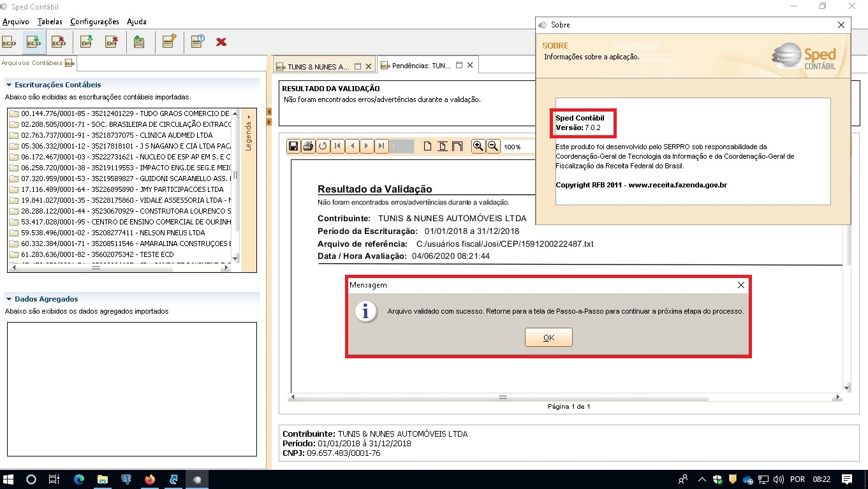This screenshot has width=868, height=489.
Task: Open the help question-mark toolbar icon
Action: pos(198,42)
